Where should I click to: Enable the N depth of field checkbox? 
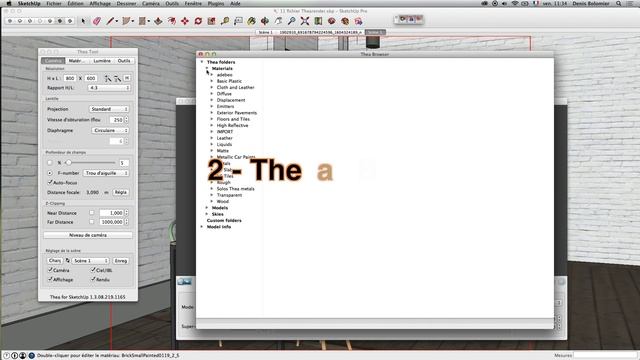50,162
